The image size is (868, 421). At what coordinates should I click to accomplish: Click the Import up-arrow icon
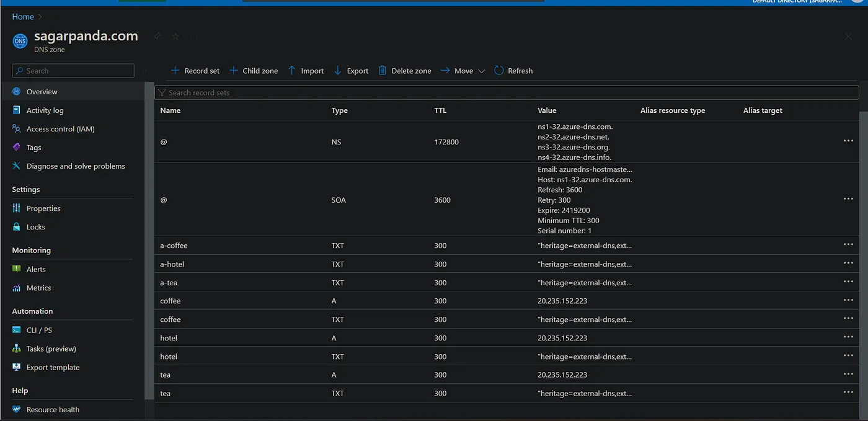pos(292,71)
